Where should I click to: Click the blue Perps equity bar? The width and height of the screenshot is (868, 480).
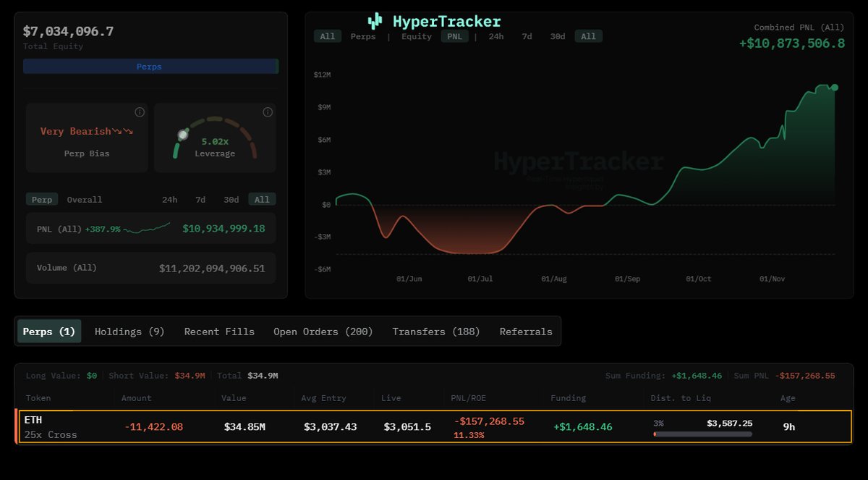pos(150,66)
